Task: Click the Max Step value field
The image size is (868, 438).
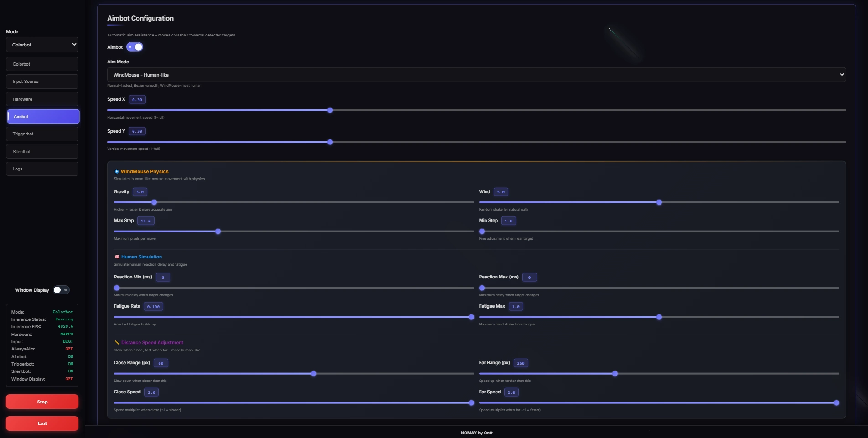Action: 146,221
